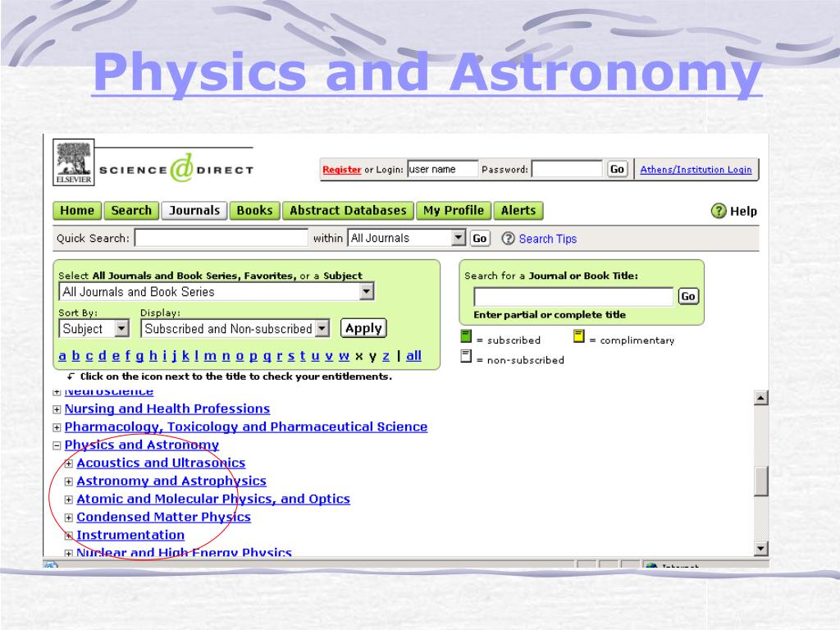This screenshot has width=840, height=630.
Task: Click into the user name field
Action: tap(442, 169)
